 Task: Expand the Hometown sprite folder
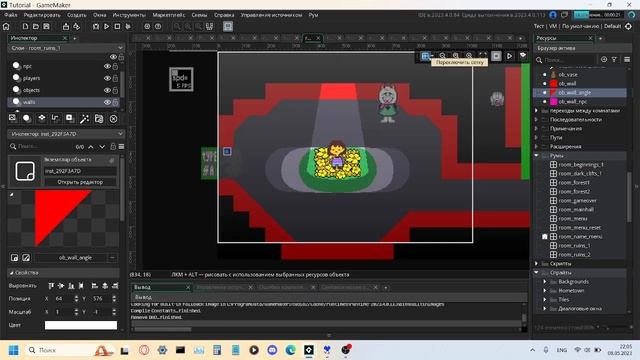[x=545, y=291]
